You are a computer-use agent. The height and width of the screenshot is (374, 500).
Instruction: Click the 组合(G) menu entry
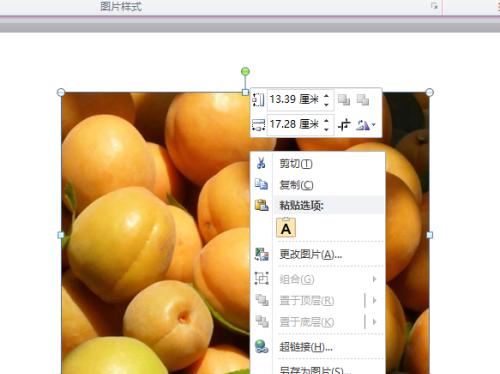pyautogui.click(x=318, y=279)
